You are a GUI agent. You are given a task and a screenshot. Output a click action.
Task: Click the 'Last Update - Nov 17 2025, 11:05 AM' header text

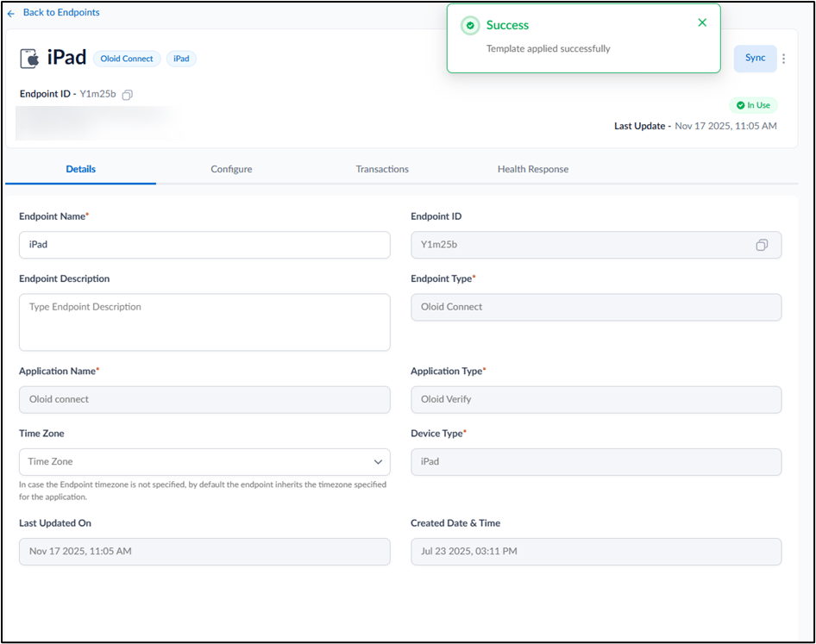pos(695,126)
